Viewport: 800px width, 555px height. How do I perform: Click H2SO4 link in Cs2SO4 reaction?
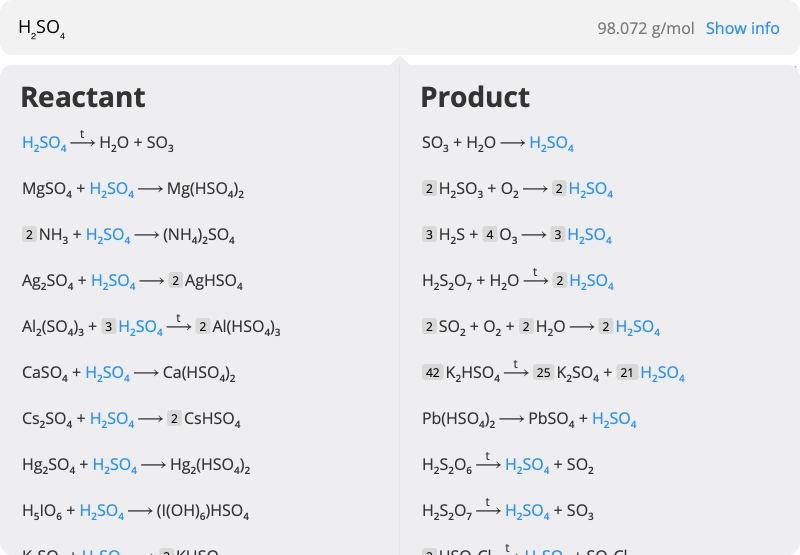(113, 419)
